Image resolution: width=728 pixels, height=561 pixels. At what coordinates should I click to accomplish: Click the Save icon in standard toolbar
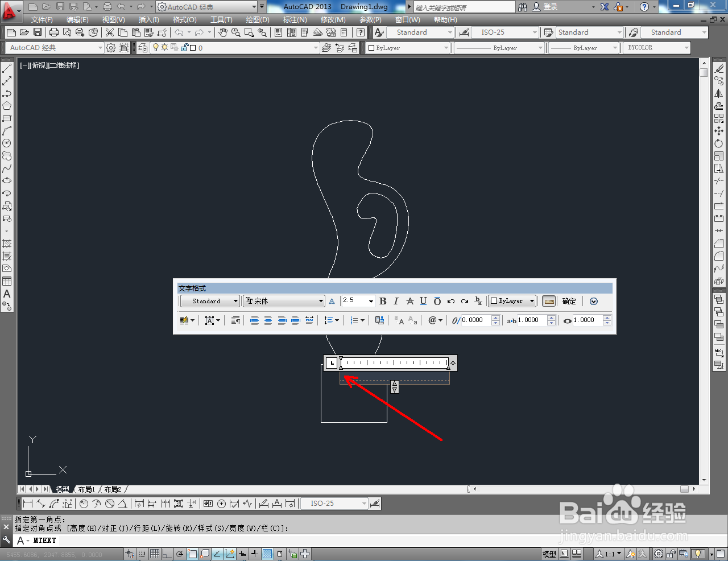[38, 32]
